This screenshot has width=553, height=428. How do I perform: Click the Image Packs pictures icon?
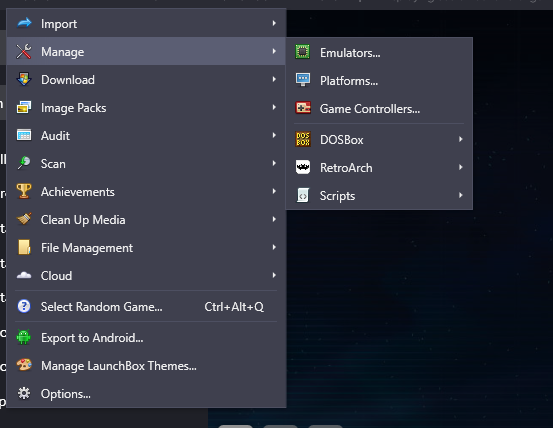pyautogui.click(x=24, y=107)
